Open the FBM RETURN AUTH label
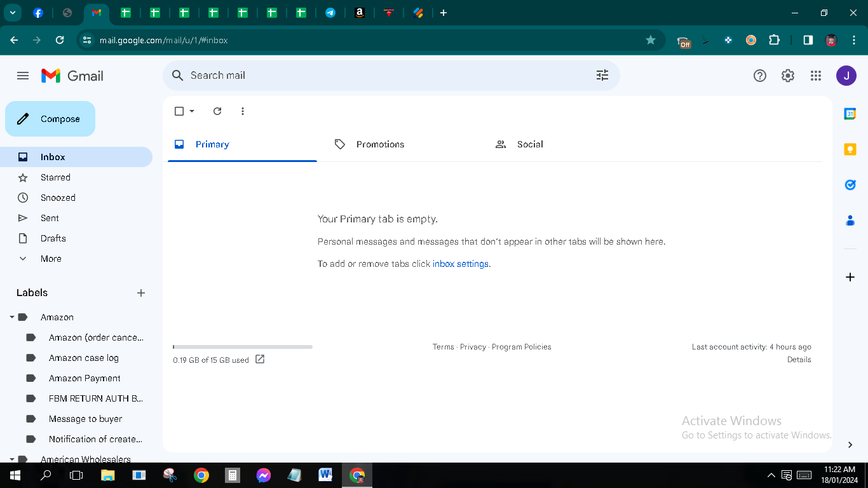 [x=96, y=398]
